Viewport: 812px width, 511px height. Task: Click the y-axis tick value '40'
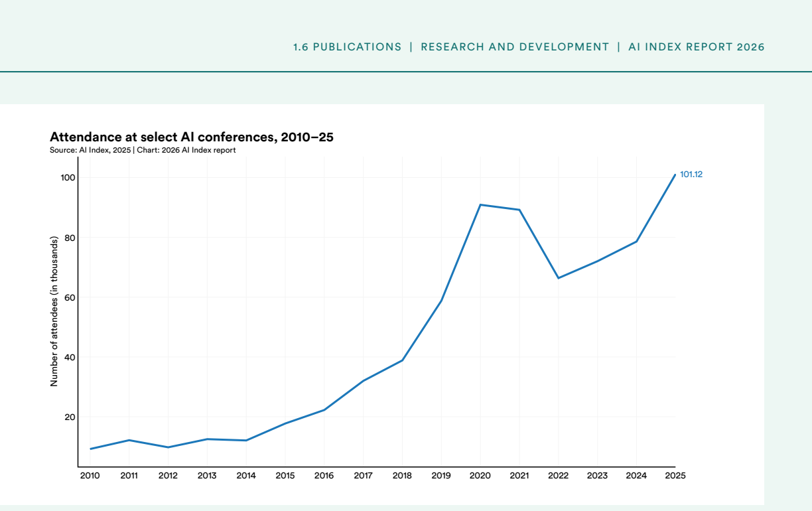pyautogui.click(x=68, y=357)
